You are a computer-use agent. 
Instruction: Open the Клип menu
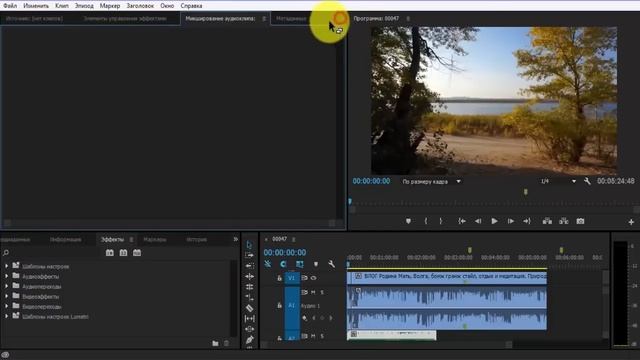point(62,6)
